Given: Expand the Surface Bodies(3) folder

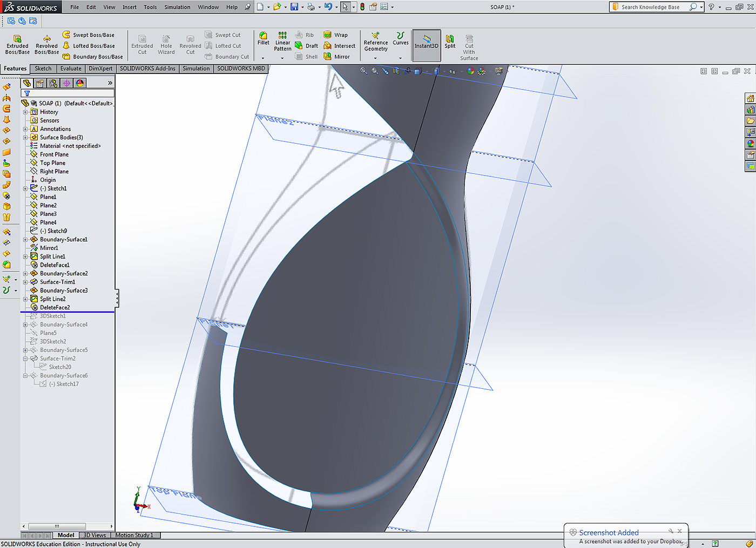Looking at the screenshot, I should pyautogui.click(x=25, y=138).
